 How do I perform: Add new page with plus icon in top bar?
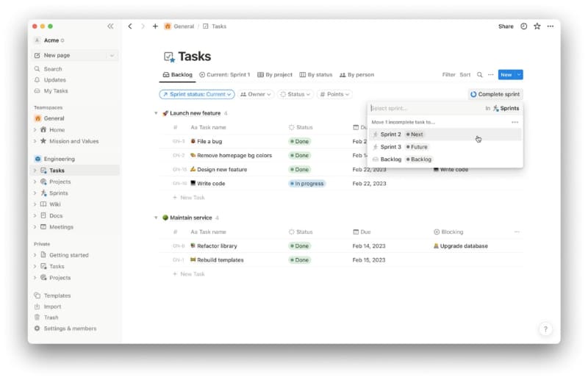(155, 26)
